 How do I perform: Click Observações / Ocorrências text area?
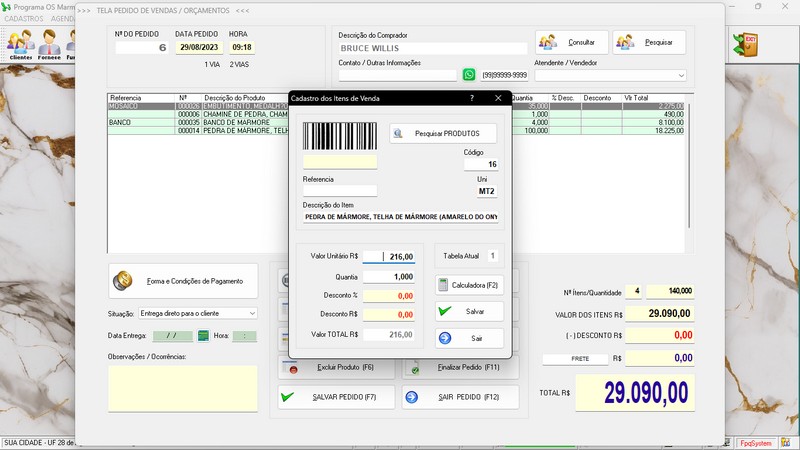tap(183, 388)
